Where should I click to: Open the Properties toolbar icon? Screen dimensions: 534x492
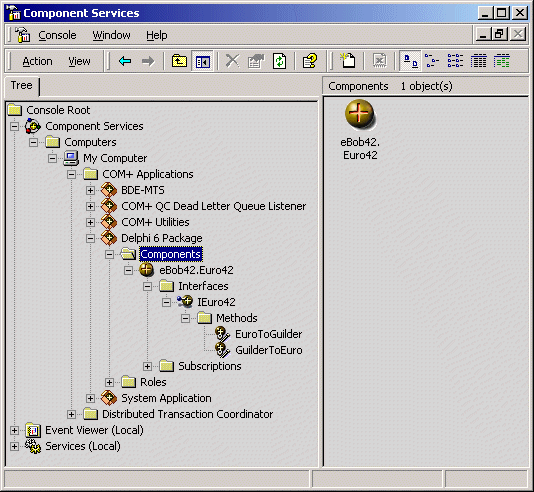pos(256,61)
